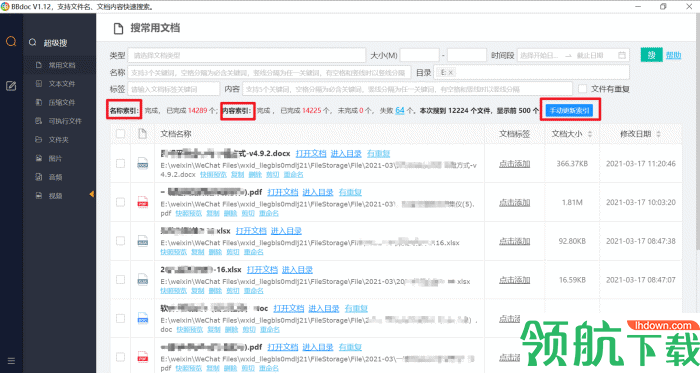700x373 pixels.
Task: Select the 音频 audio category icon
Action: (39, 177)
